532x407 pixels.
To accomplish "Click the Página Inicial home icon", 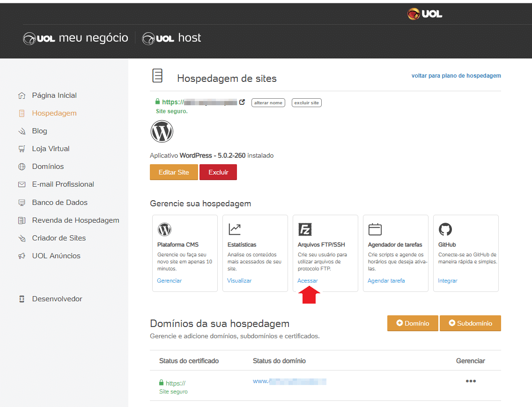I will click(22, 95).
